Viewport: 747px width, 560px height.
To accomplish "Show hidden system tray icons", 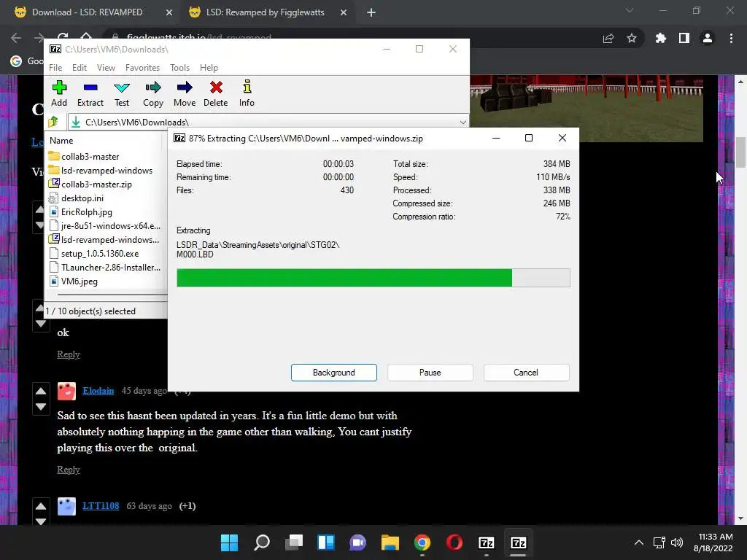I will 639,542.
